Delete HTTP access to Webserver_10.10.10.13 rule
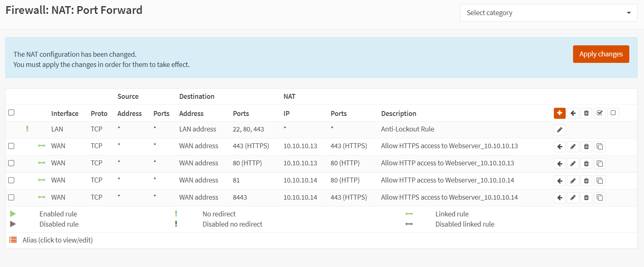Screen dimensions: 644x267 (x=586, y=164)
